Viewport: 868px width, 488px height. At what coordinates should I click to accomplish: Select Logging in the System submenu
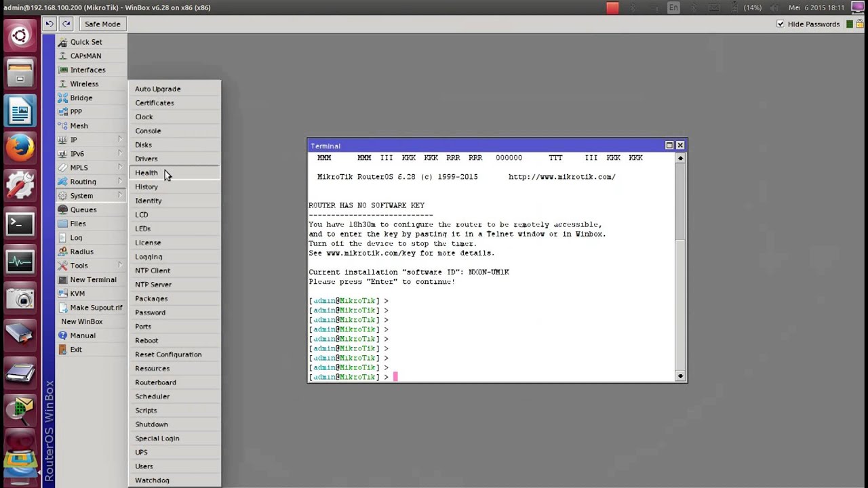coord(175,257)
